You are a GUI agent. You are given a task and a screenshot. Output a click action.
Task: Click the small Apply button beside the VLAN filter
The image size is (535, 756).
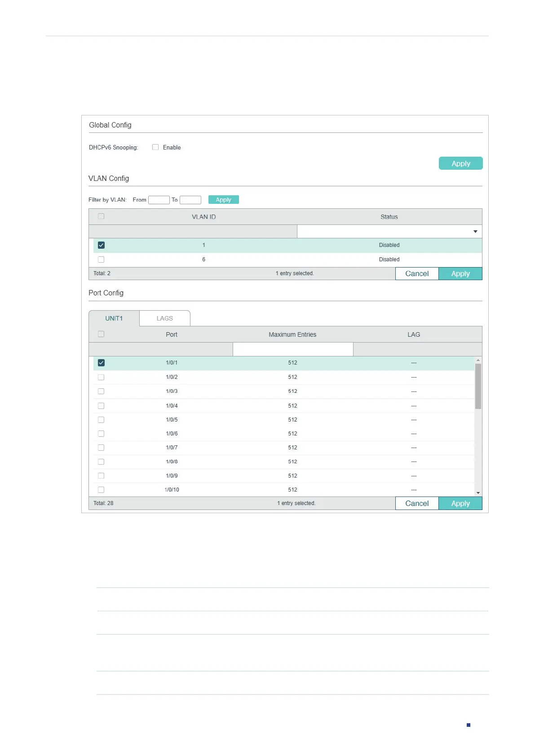click(x=223, y=200)
